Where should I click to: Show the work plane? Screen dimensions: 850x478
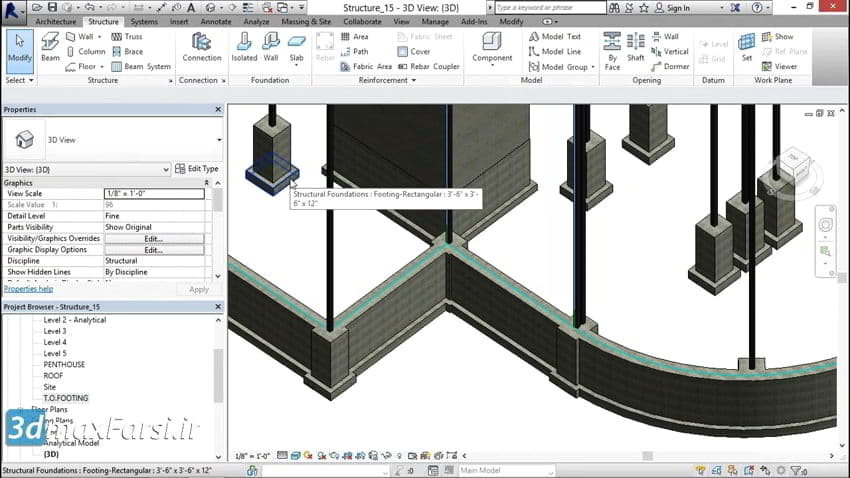(x=777, y=36)
